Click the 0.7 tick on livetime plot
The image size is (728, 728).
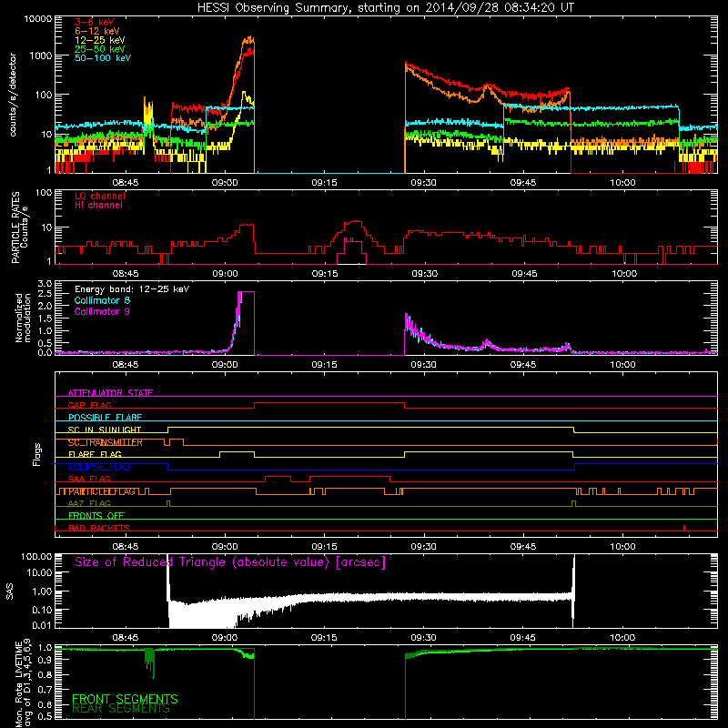pos(45,690)
